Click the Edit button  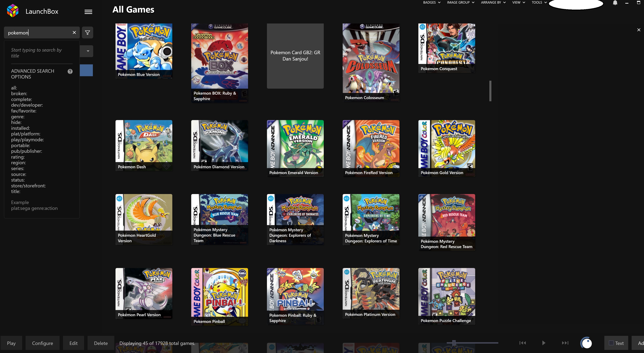[x=73, y=343]
